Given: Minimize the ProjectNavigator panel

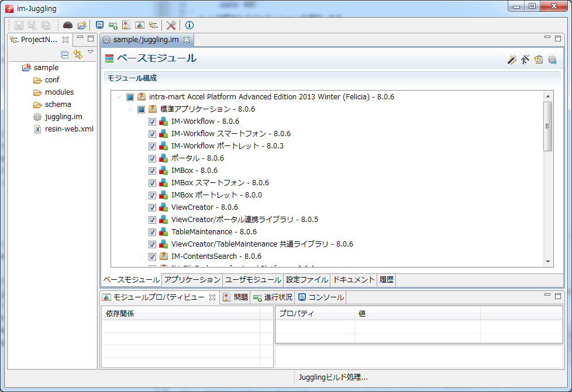Looking at the screenshot, I should (x=80, y=38).
